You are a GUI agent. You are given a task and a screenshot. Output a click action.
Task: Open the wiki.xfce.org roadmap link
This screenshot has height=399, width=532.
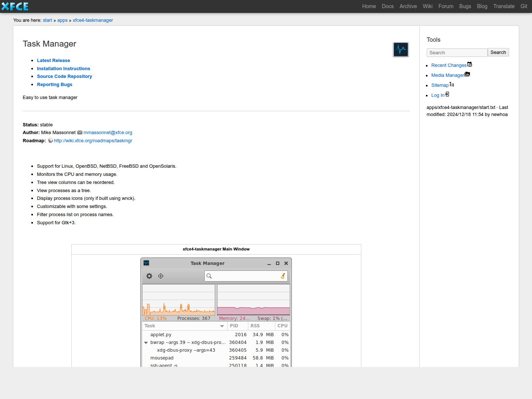point(93,141)
